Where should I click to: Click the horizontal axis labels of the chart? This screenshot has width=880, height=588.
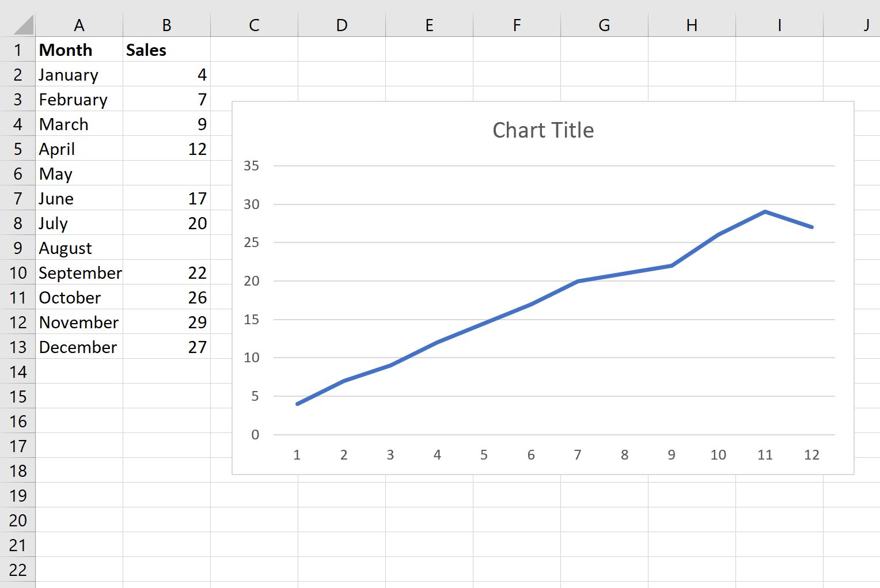pyautogui.click(x=553, y=455)
